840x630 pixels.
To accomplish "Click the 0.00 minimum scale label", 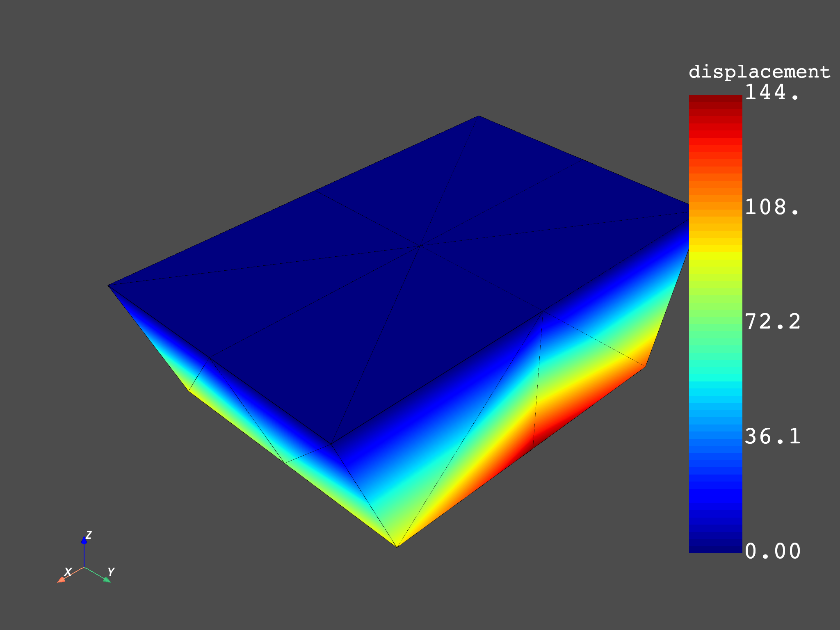I will point(773,552).
